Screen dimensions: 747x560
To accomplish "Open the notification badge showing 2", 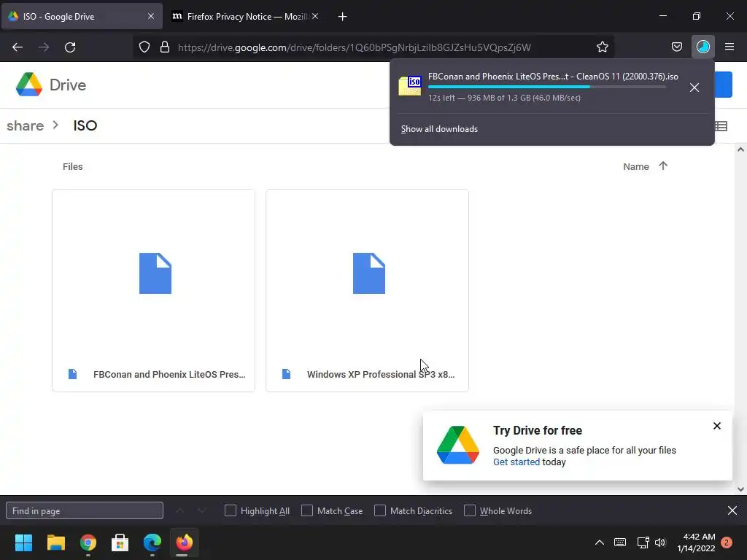I will 727,542.
